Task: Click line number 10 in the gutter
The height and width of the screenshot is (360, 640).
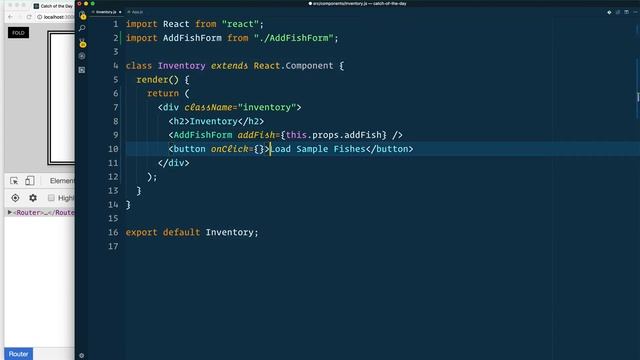Action: pos(113,149)
